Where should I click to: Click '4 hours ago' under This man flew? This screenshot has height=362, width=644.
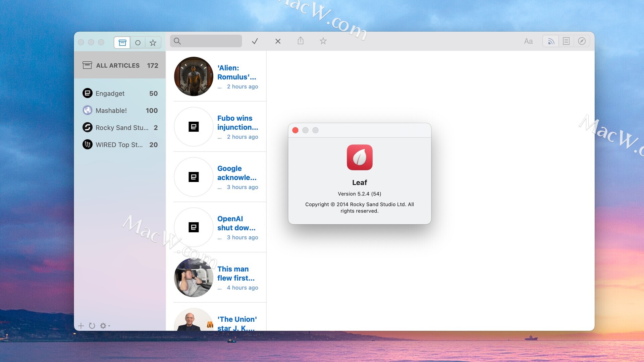point(243,288)
